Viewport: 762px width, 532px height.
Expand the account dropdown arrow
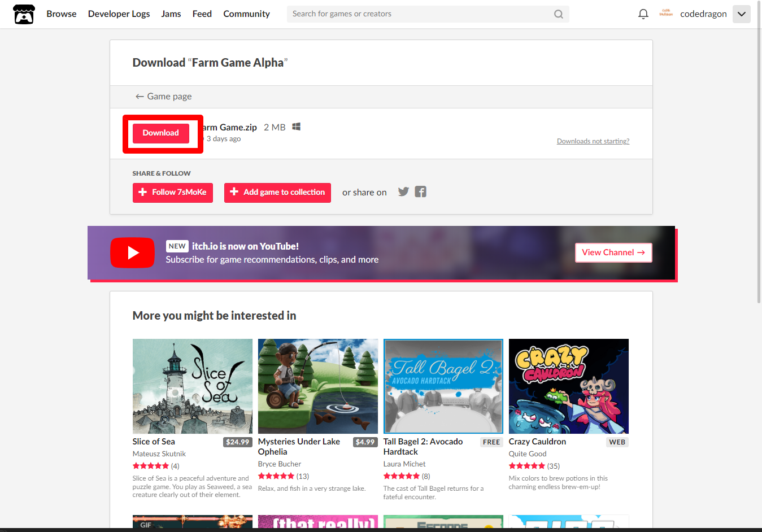tap(742, 14)
